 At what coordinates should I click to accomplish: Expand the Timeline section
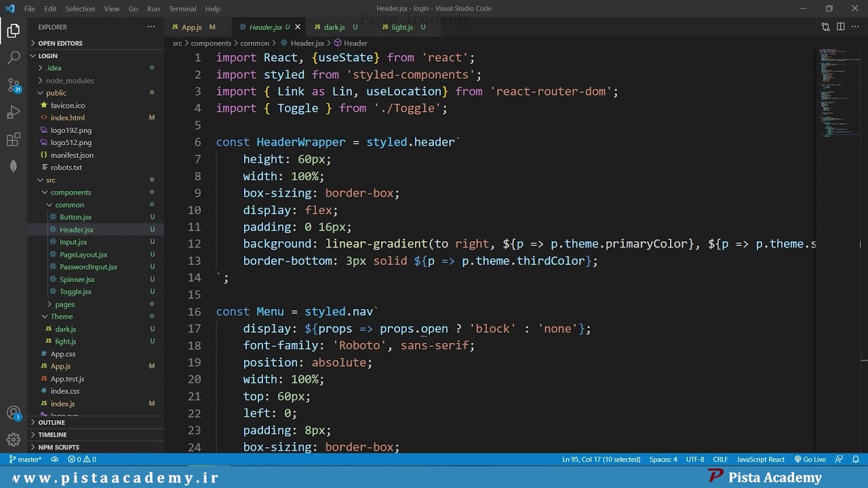click(96, 434)
